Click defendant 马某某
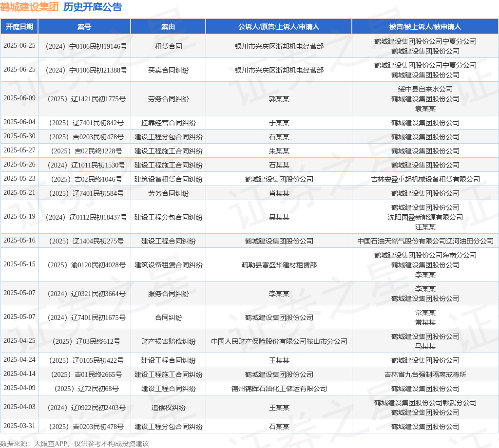This screenshot has width=499, height=448. 425,346
